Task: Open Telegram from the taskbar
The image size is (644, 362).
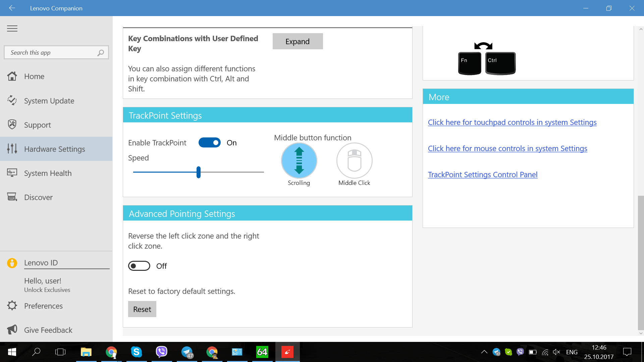Action: tap(187, 352)
